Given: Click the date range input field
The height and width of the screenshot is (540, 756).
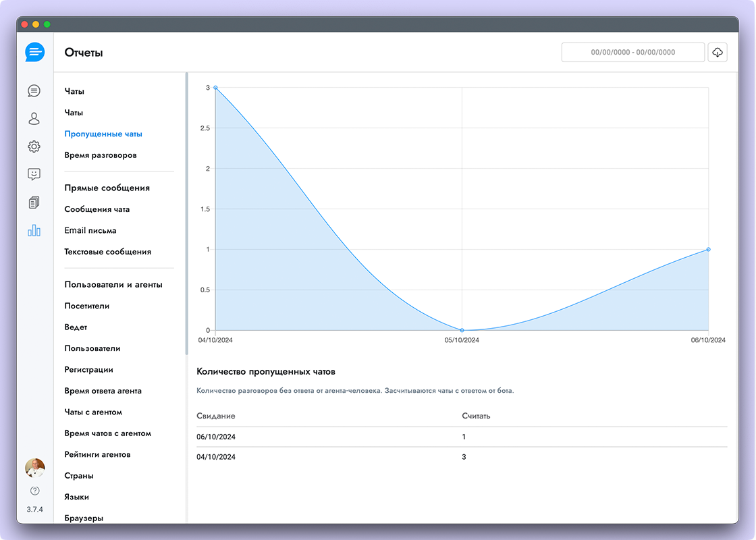Looking at the screenshot, I should 632,52.
